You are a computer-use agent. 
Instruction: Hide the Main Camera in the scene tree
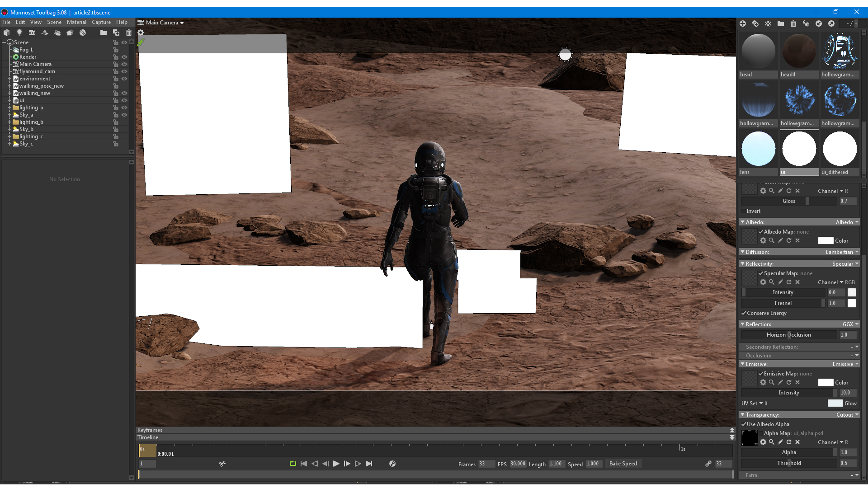click(124, 64)
